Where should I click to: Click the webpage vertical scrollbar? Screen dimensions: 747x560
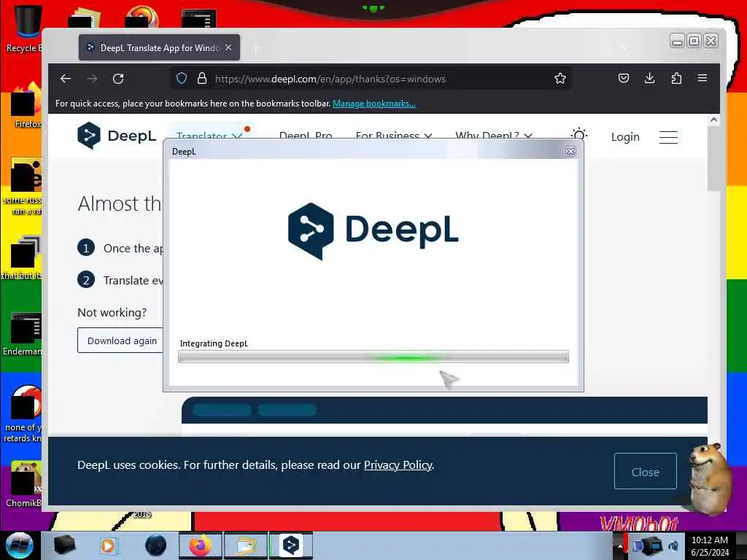pyautogui.click(x=713, y=158)
